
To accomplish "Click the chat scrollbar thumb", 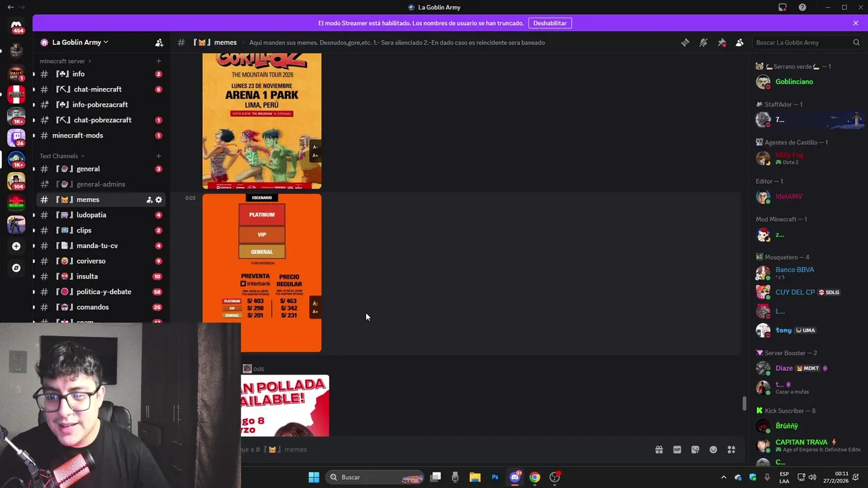I will pos(744,403).
